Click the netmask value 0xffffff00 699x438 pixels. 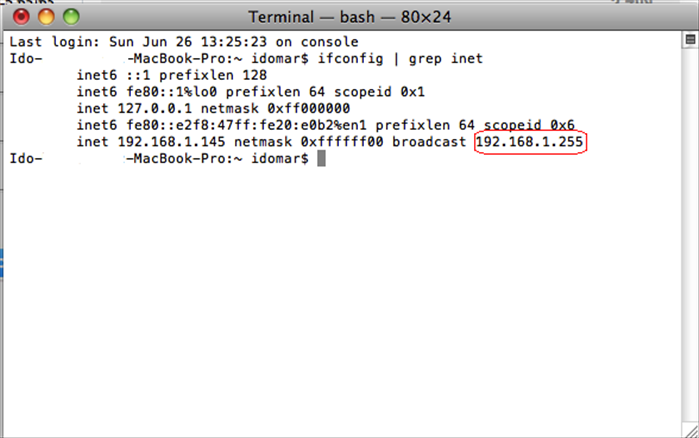point(341,142)
